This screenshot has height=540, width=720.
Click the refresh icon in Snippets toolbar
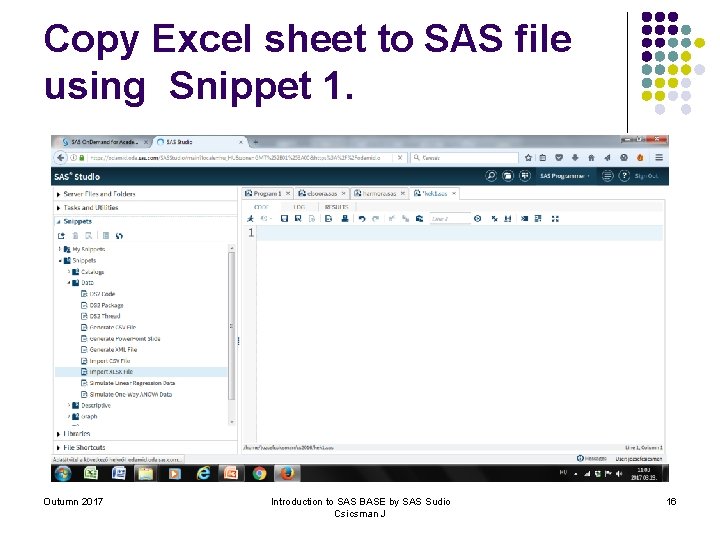tap(119, 236)
